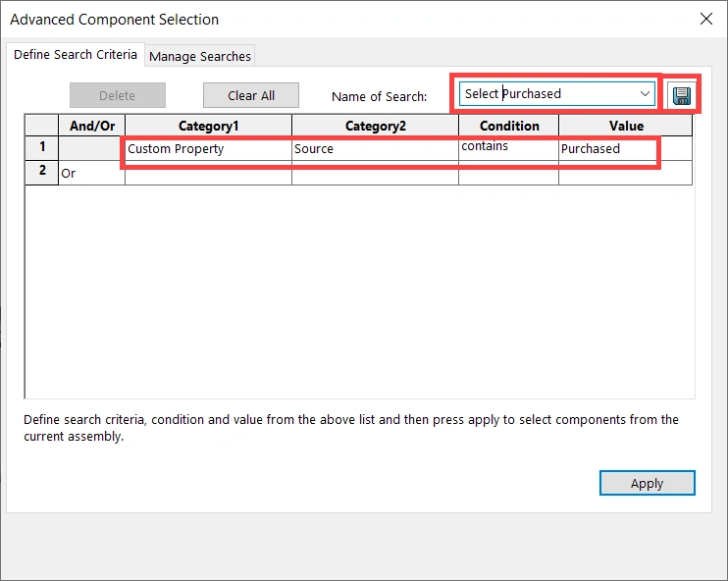
Task: Open the Source cell under Category2
Action: (375, 149)
